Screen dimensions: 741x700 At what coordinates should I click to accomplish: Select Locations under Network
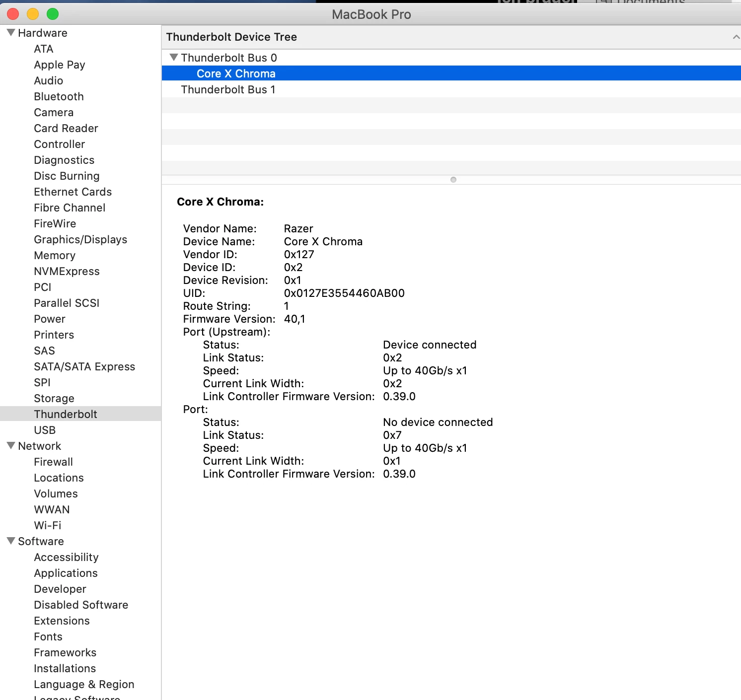[x=59, y=478]
